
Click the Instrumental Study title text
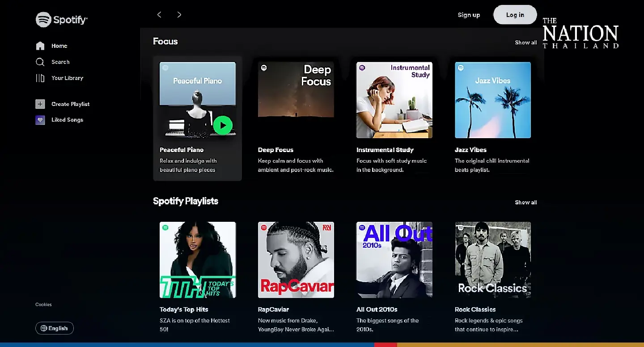[x=385, y=150]
